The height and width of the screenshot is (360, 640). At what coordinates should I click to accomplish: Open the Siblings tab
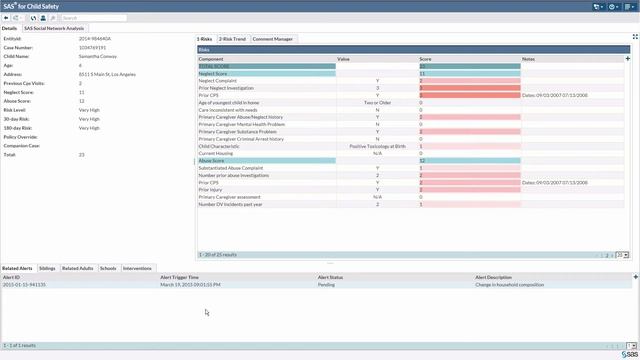point(47,268)
